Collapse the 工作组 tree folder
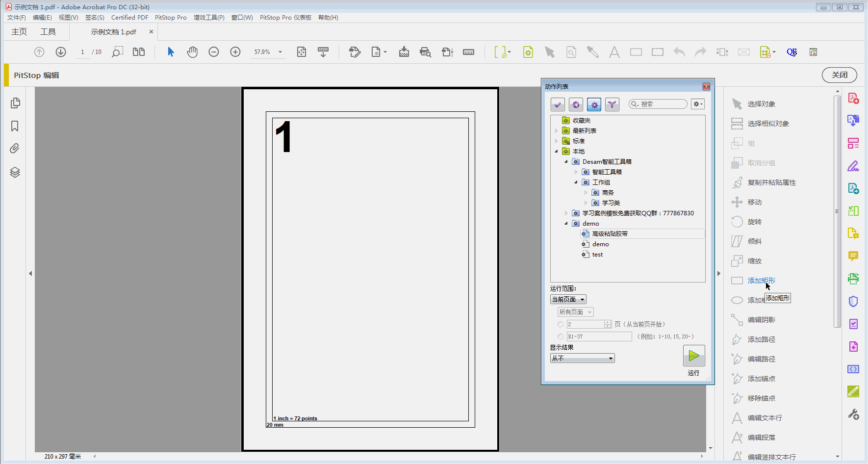Image resolution: width=868 pixels, height=464 pixels. point(576,182)
